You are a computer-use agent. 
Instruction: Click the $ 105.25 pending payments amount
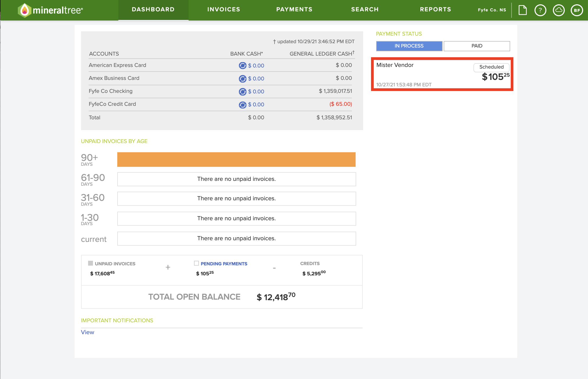pyautogui.click(x=205, y=273)
